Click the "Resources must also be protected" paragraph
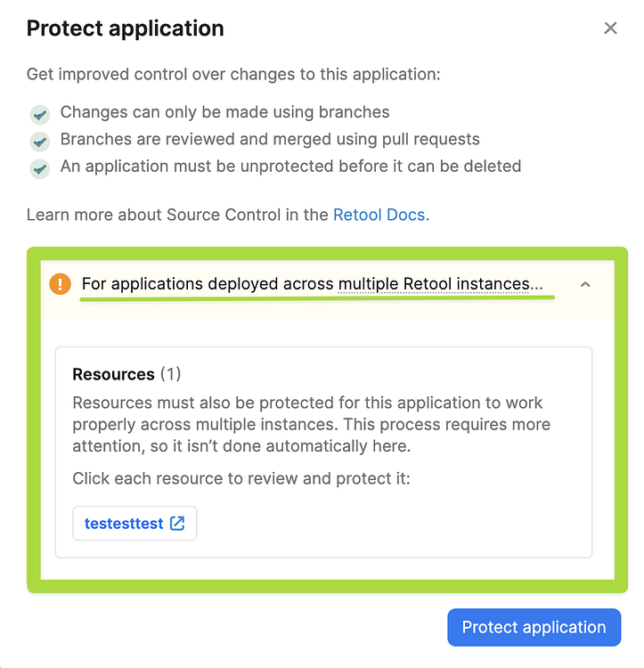 (311, 424)
